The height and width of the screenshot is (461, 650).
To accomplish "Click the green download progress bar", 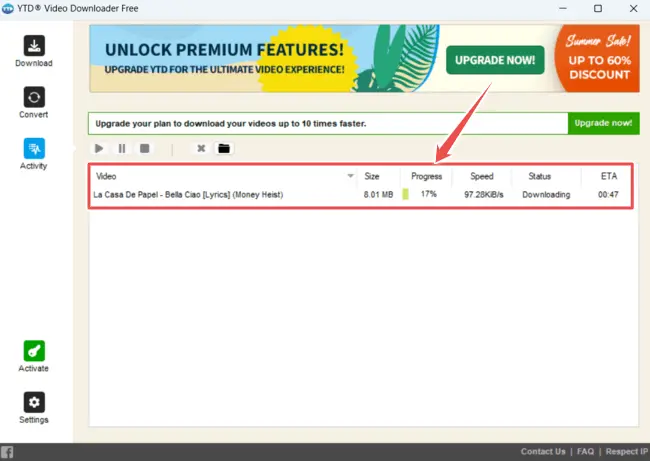I will (405, 194).
